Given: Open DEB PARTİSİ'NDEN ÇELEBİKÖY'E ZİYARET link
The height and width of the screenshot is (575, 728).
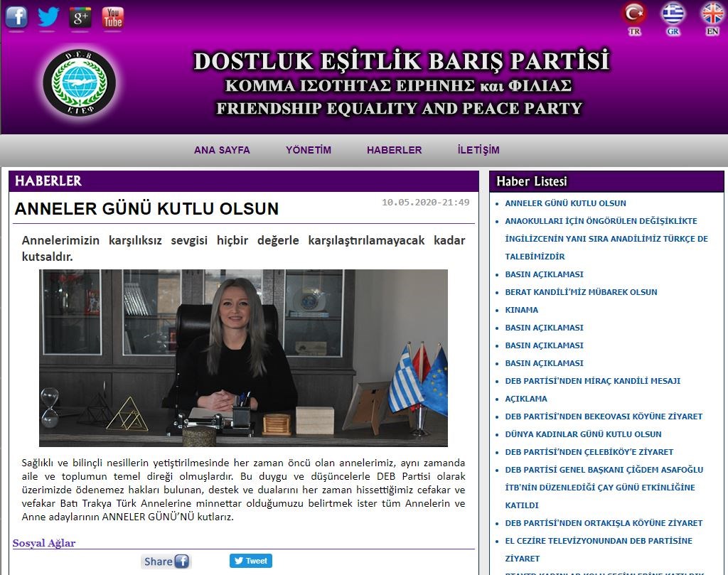Looking at the screenshot, I should tap(589, 452).
